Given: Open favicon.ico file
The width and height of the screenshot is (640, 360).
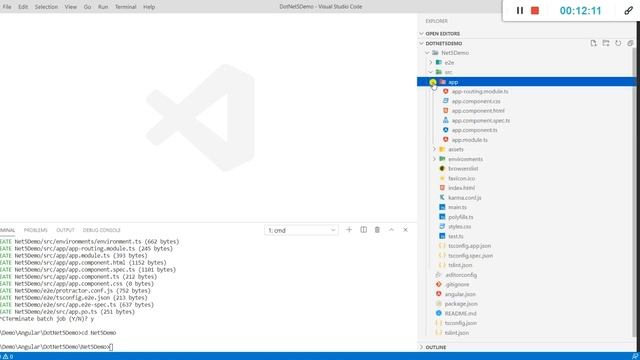Looking at the screenshot, I should (461, 178).
